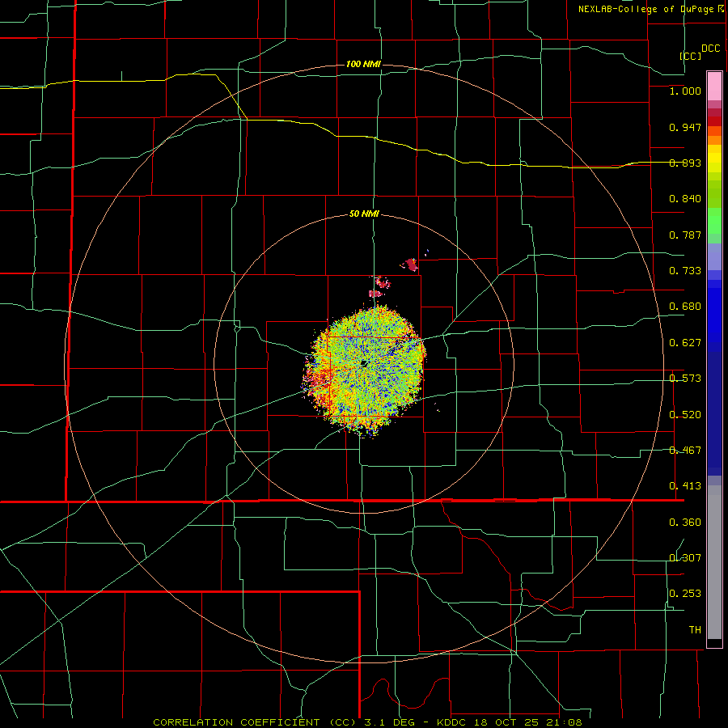Click the 0.520 legend value

(x=685, y=415)
